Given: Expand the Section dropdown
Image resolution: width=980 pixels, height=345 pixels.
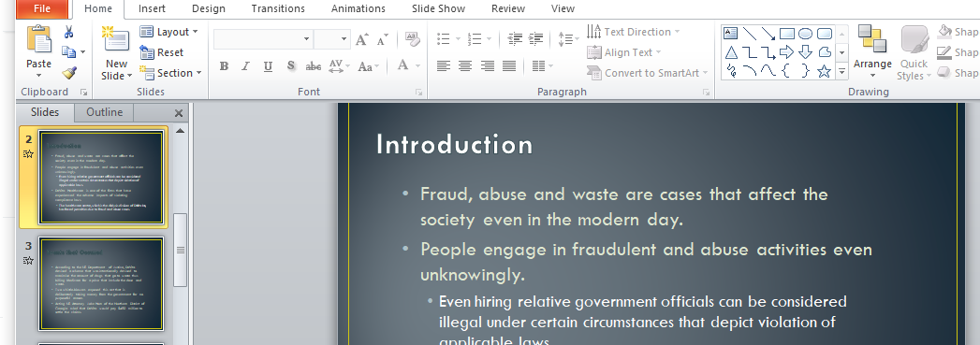Looking at the screenshot, I should coord(170,73).
